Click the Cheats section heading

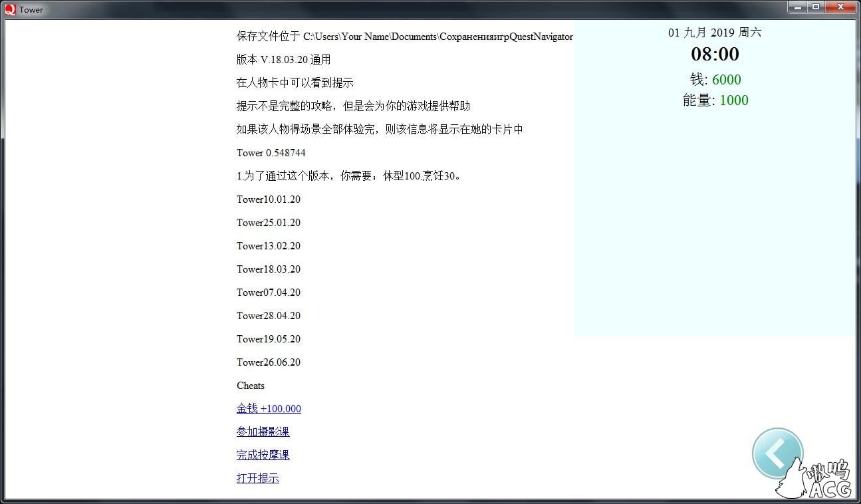251,386
